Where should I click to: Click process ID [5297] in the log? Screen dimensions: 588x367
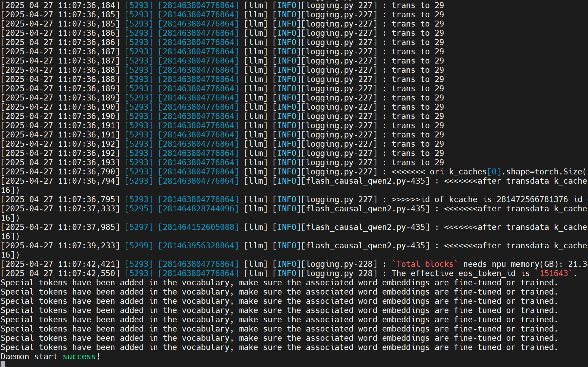(x=139, y=227)
